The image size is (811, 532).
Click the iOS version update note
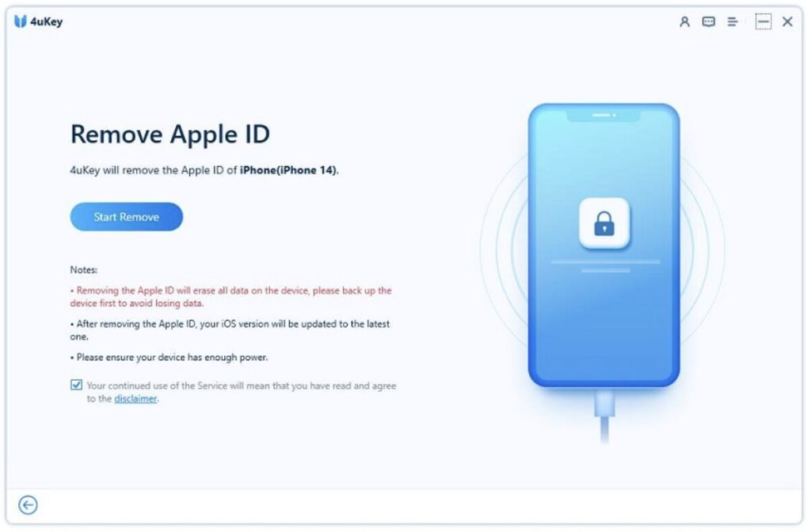point(230,330)
